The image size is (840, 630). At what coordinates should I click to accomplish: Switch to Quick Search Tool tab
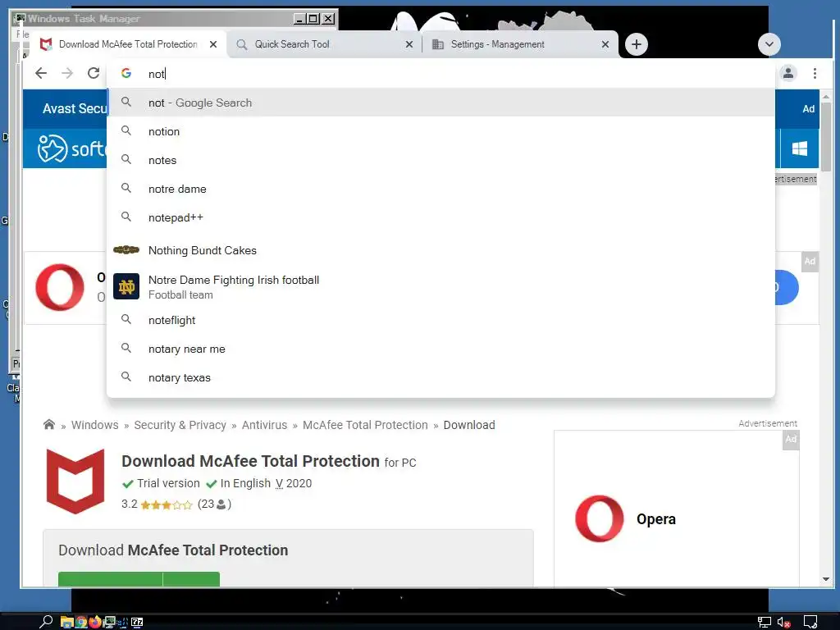(323, 44)
